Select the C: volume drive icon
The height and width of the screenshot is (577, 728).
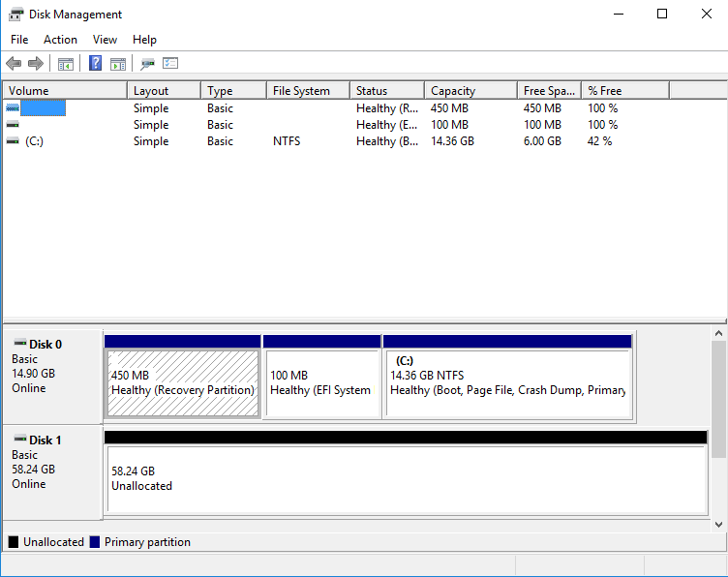(x=13, y=141)
